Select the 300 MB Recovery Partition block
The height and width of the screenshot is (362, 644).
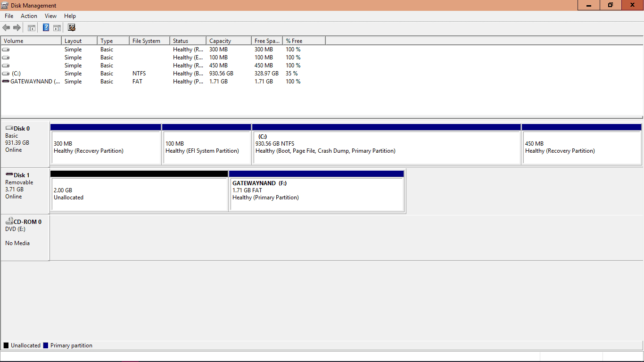pos(106,144)
